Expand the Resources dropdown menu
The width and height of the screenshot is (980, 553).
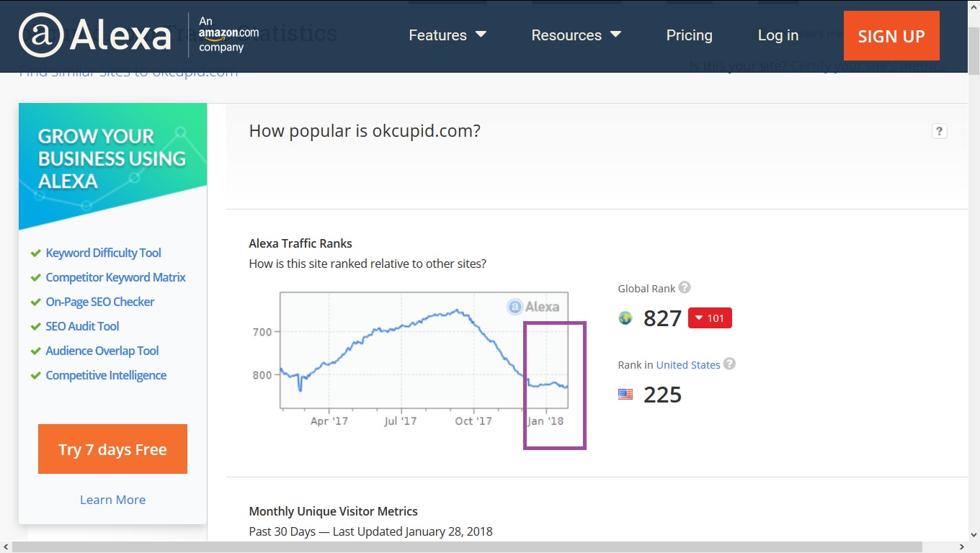pyautogui.click(x=576, y=35)
